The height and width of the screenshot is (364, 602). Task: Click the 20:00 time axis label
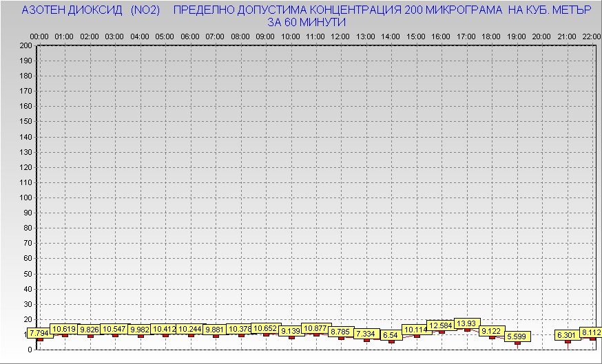(x=541, y=36)
